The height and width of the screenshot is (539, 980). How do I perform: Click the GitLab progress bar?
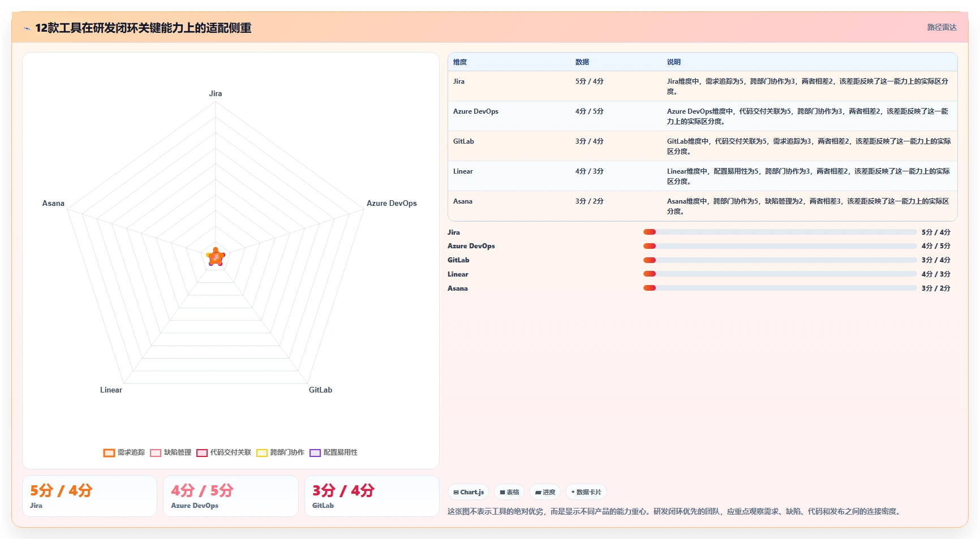(780, 260)
